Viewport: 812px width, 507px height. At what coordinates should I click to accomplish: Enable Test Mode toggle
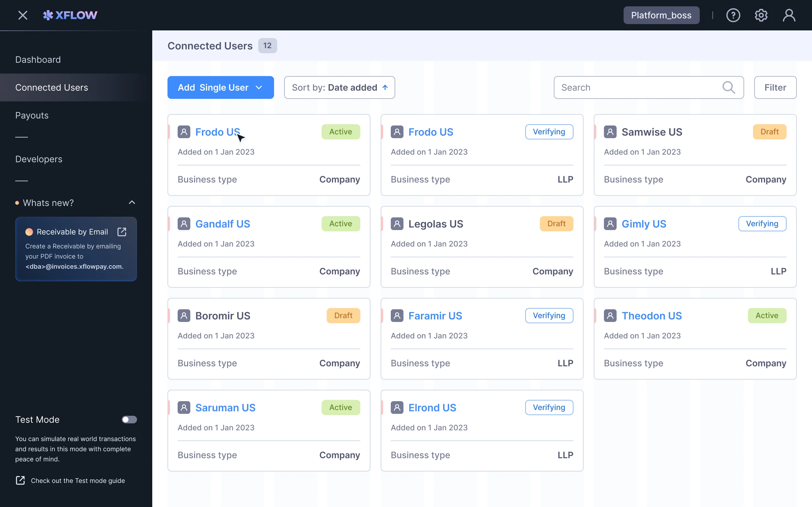pos(129,420)
